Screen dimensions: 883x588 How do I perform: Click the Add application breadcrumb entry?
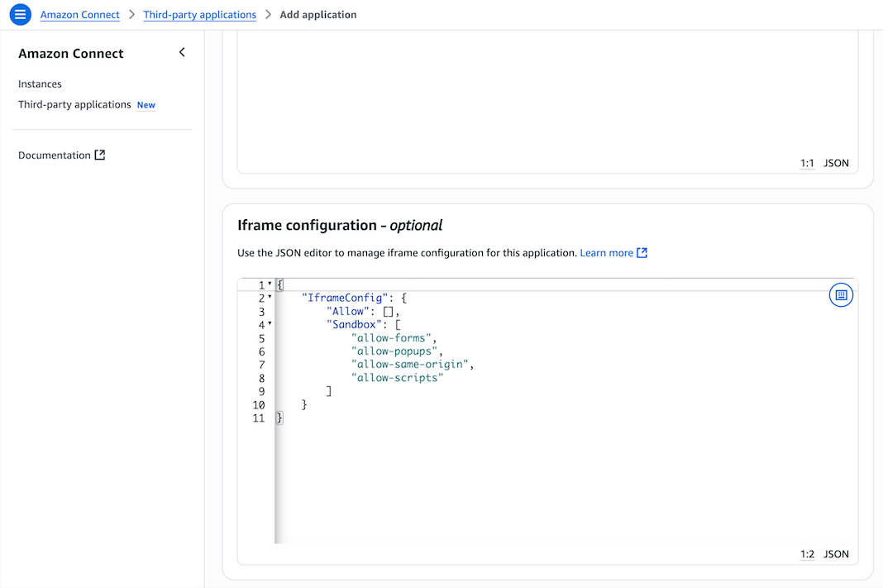click(317, 14)
